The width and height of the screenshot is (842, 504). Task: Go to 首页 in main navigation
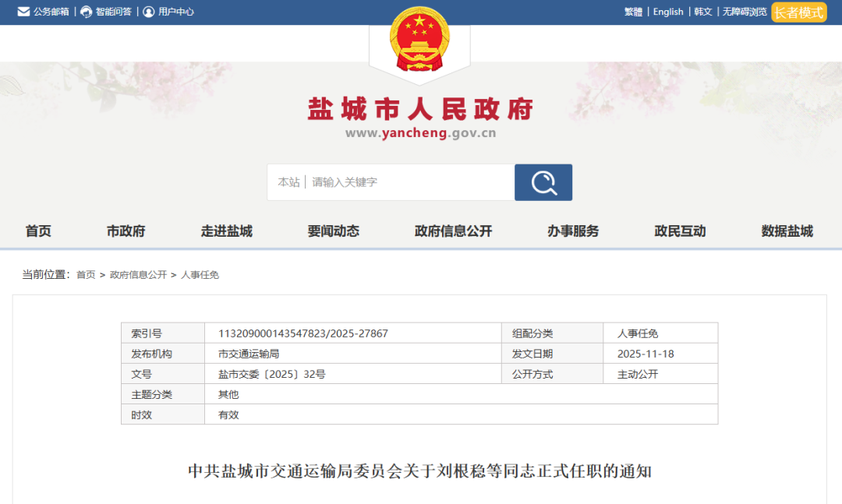tap(38, 231)
